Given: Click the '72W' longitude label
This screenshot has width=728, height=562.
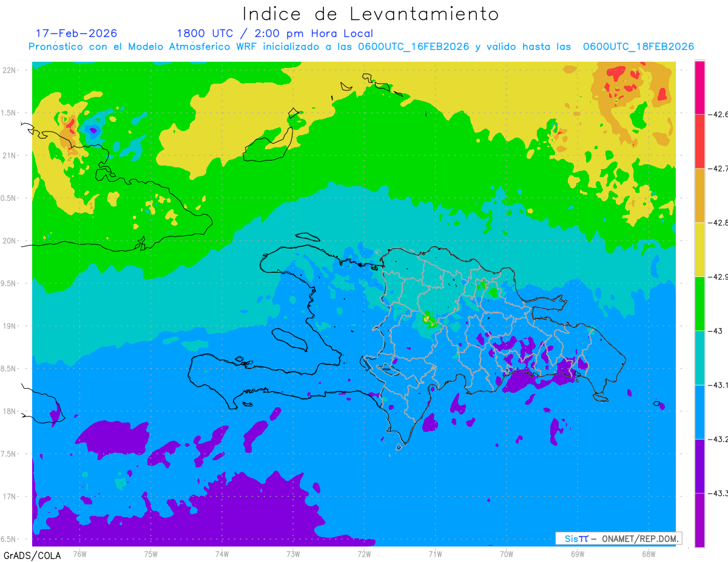Looking at the screenshot, I should coord(364,554).
